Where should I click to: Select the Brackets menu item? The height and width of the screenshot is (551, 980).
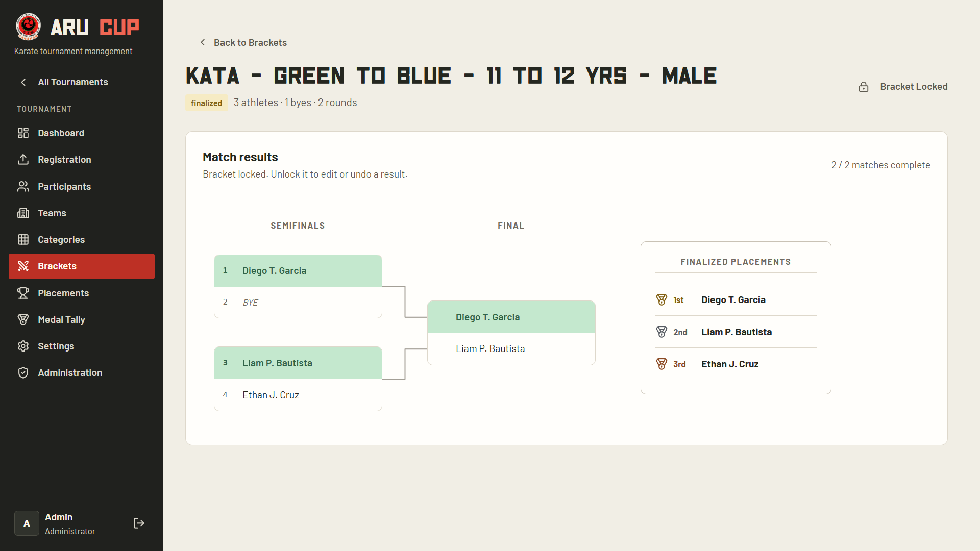point(82,266)
